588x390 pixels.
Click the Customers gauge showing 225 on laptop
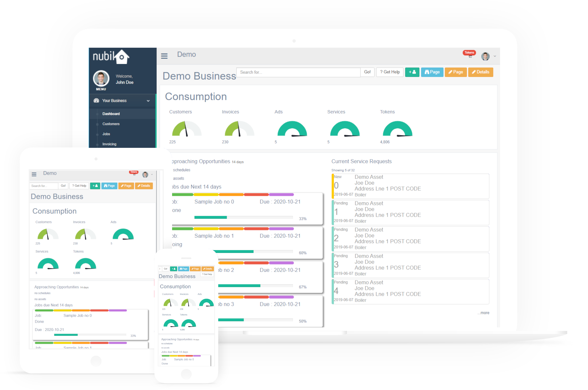[187, 129]
